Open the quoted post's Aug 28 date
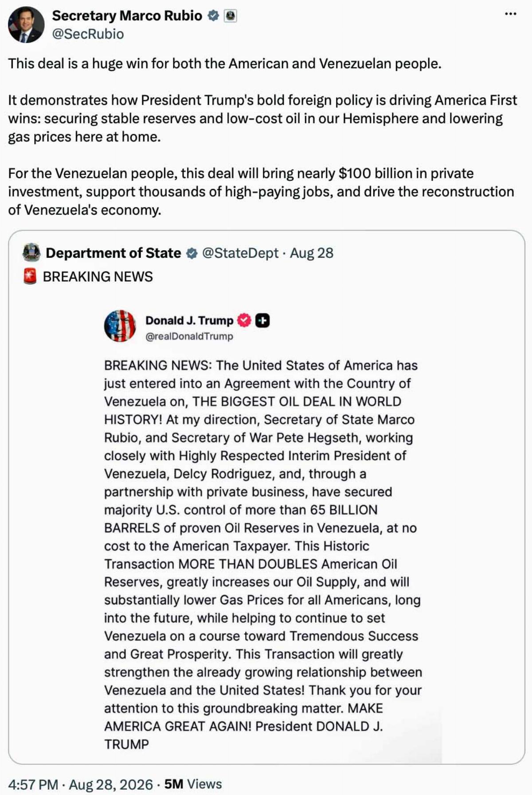This screenshot has height=795, width=532. point(312,253)
